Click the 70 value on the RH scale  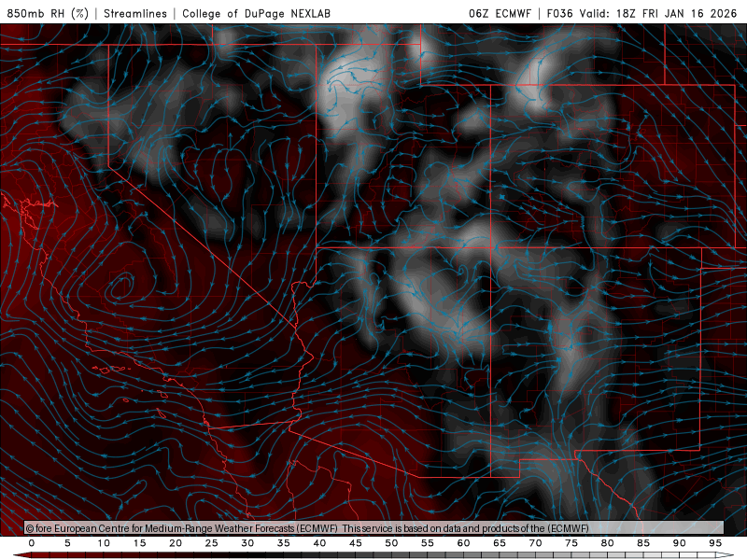click(x=535, y=543)
